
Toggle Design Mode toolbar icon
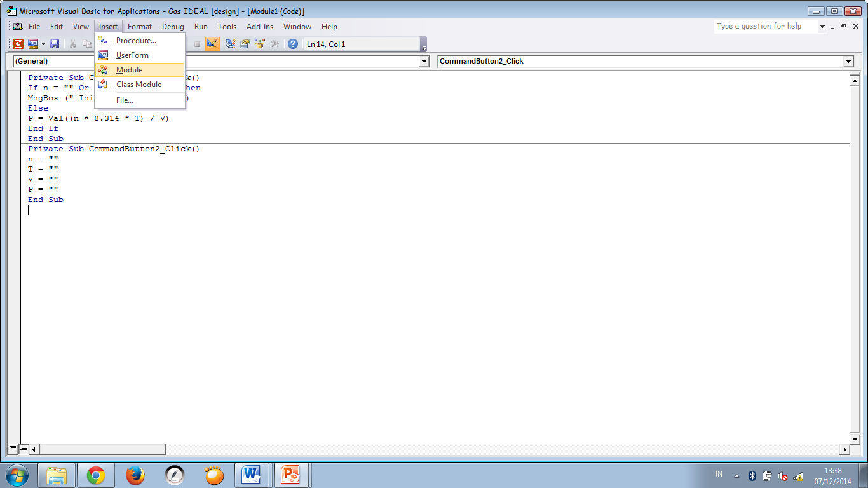tap(212, 44)
